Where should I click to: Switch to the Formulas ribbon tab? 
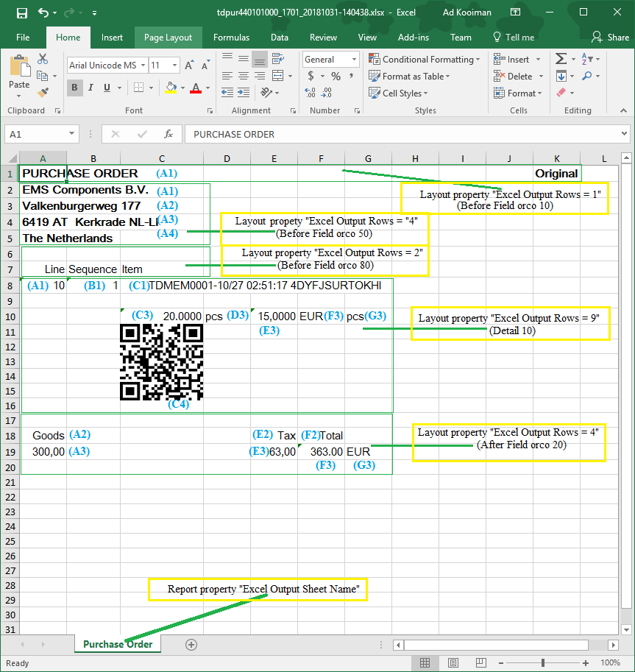tap(231, 37)
